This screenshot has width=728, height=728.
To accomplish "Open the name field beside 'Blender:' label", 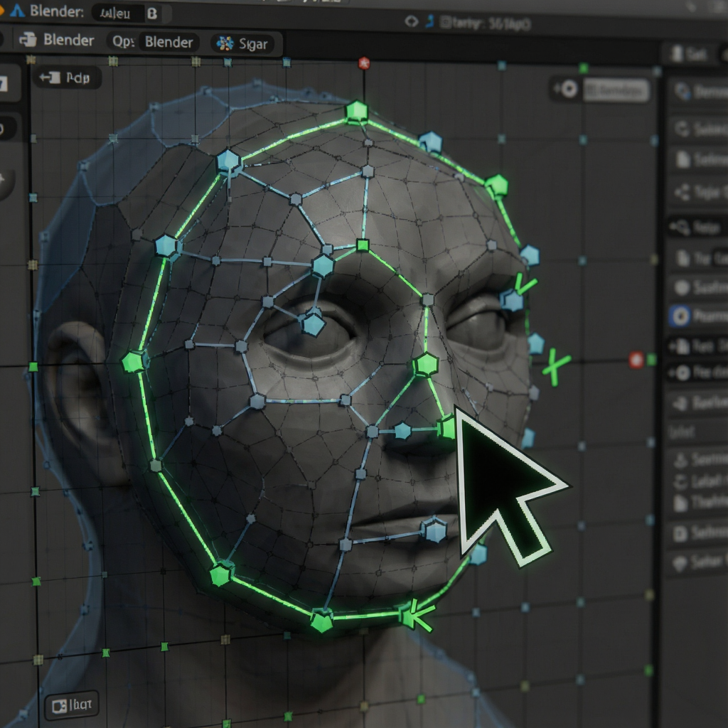I will 119,14.
